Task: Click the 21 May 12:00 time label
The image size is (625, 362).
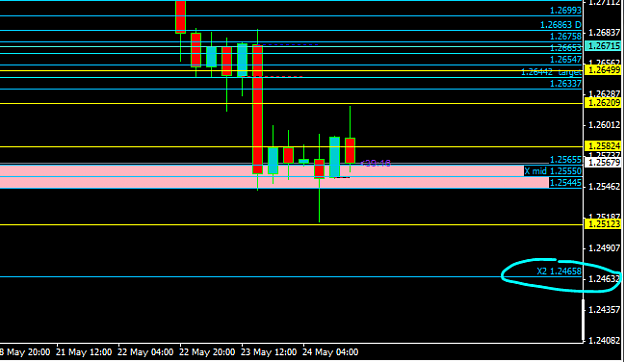Action: (84, 352)
